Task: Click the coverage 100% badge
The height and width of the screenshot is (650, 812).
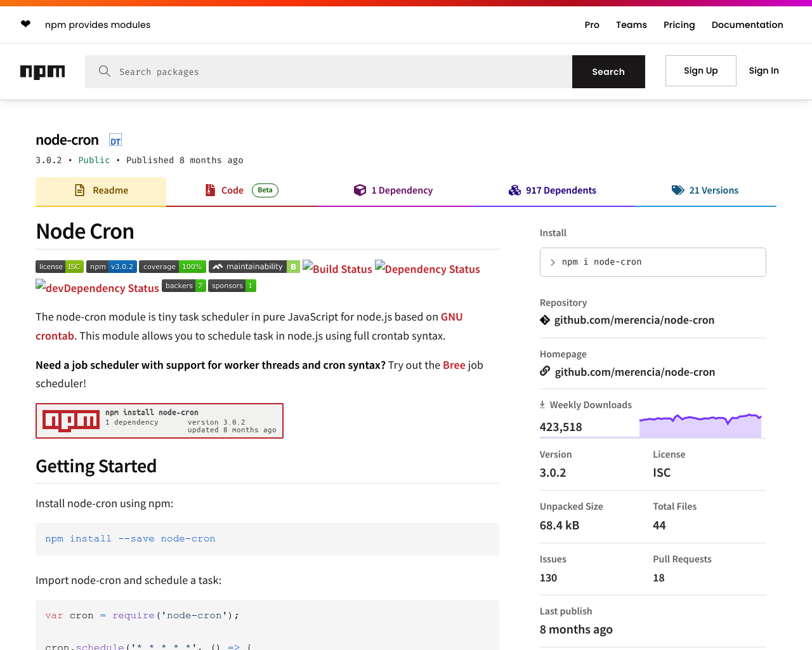Action: pos(173,267)
